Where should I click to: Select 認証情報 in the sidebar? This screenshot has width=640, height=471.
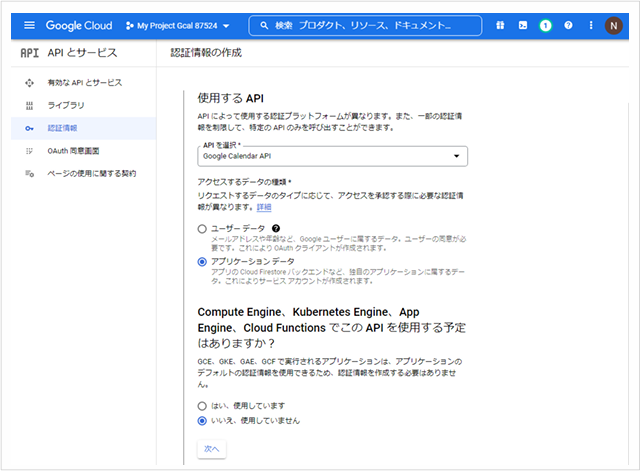click(84, 128)
